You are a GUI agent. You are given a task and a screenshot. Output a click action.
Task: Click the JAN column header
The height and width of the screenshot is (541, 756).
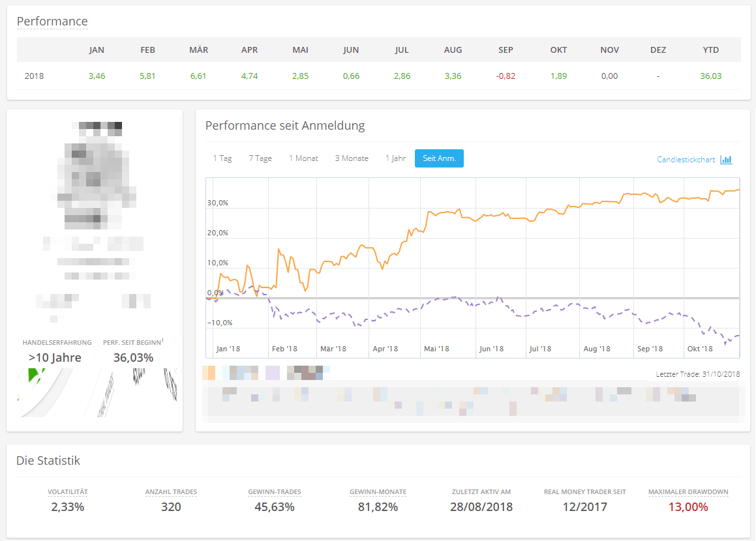[x=97, y=50]
